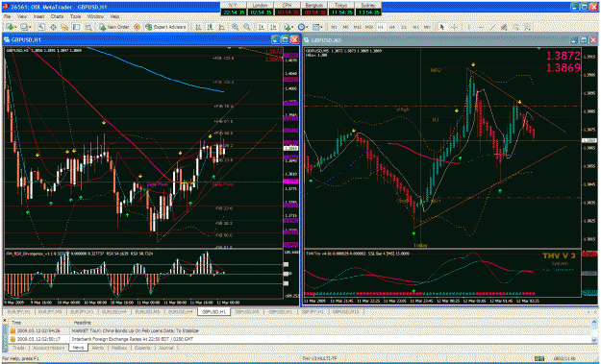This screenshot has width=601, height=364.
Task: Open the Market Watch panel icon
Action: point(41,27)
